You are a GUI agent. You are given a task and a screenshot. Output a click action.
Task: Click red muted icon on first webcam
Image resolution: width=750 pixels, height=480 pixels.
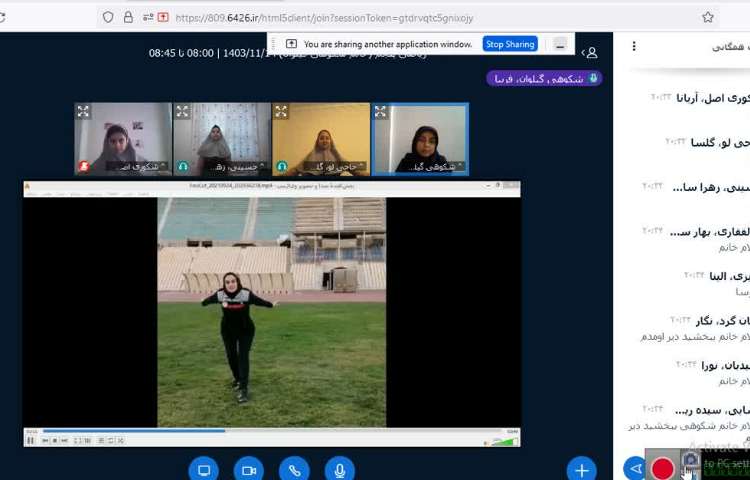(84, 166)
